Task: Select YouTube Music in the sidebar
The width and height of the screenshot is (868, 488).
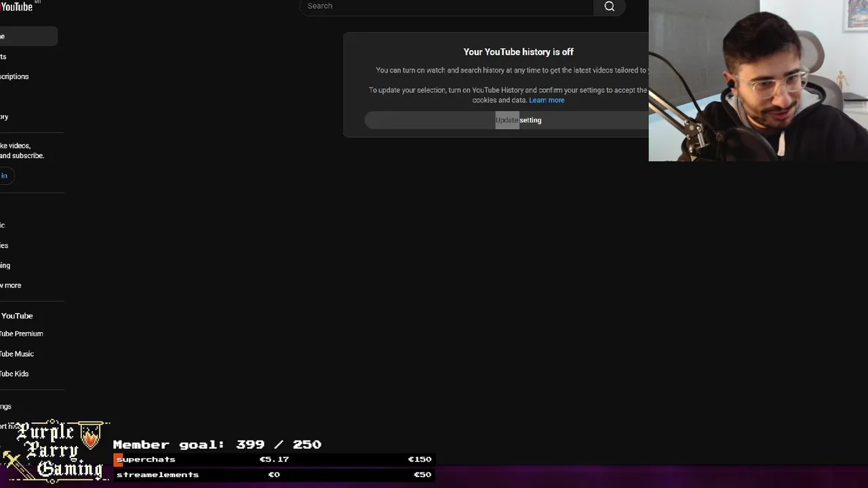Action: 17,354
